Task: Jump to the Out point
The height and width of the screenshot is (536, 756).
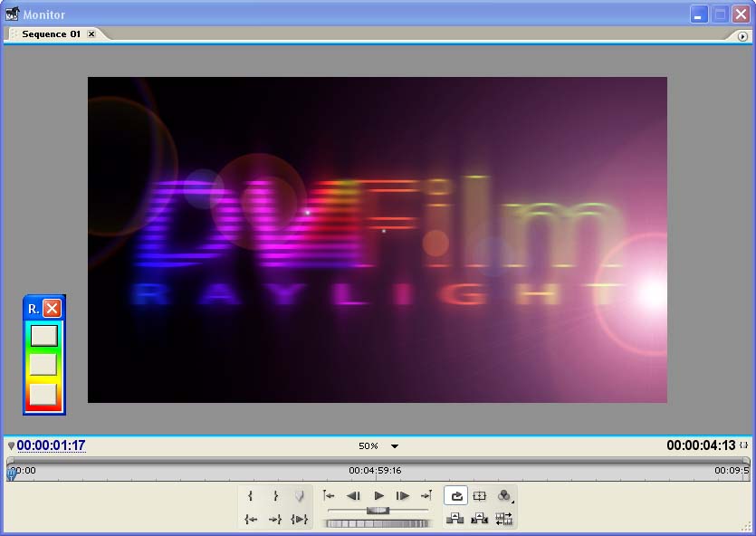Action: click(x=275, y=519)
